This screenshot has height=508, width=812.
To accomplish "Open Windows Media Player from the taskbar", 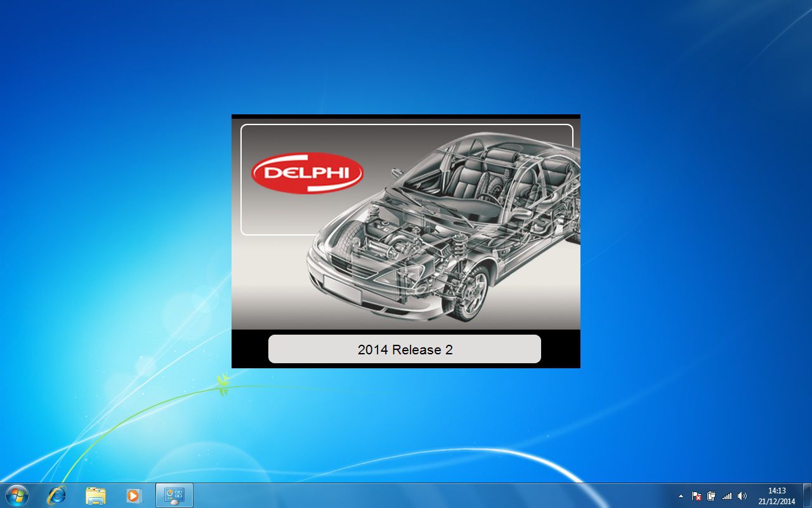I will 134,495.
